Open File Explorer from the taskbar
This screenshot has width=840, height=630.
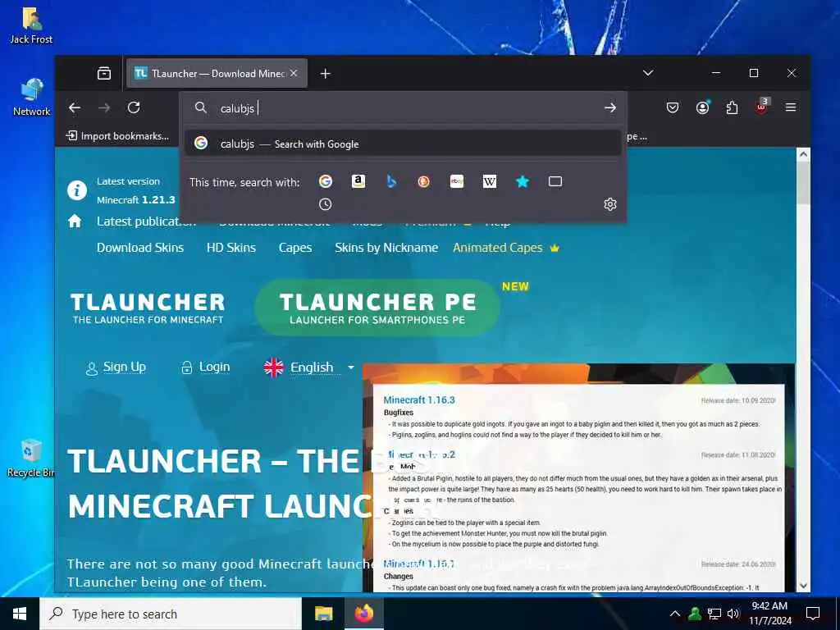tap(323, 614)
